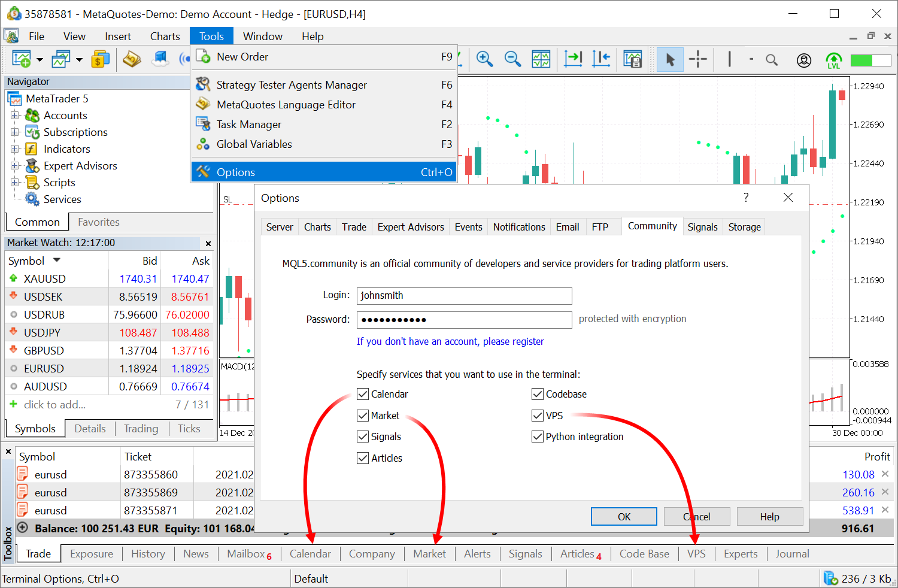Click the green connection level indicator
Screen dimensions: 898x588
tap(870, 59)
